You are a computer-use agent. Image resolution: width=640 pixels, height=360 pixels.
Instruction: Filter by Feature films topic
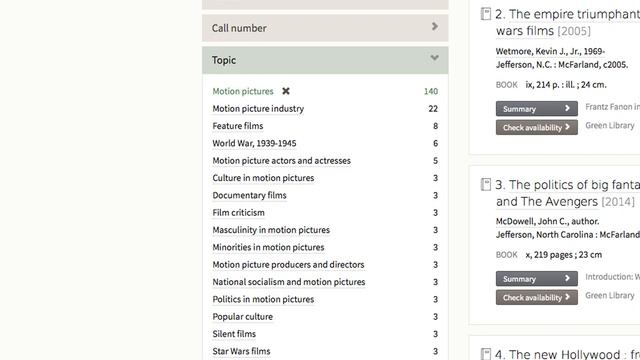(x=238, y=126)
